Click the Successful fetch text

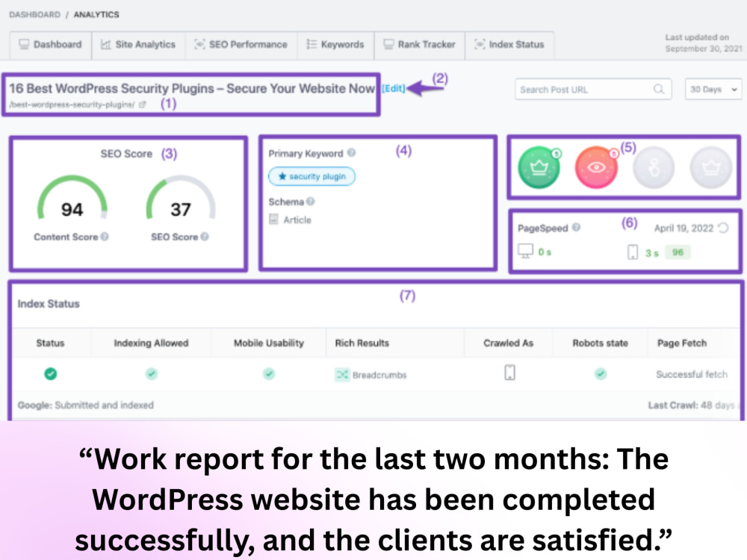[x=692, y=374]
